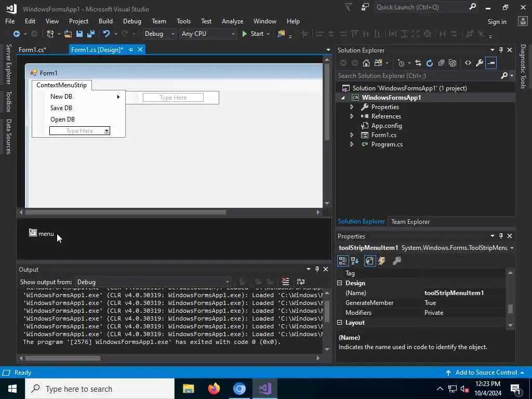Toggle Word Wrap in the Output window
Viewport: 532px width, 399px height.
click(301, 282)
